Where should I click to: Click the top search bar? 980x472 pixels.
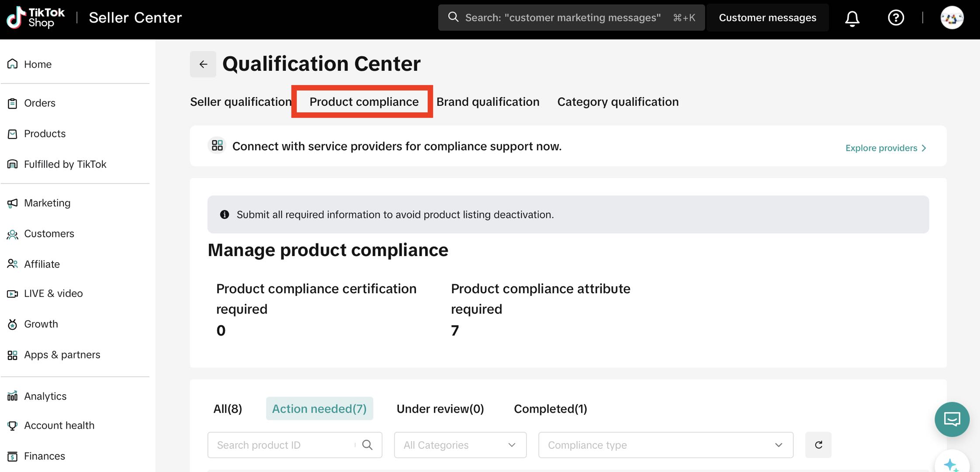pos(571,18)
